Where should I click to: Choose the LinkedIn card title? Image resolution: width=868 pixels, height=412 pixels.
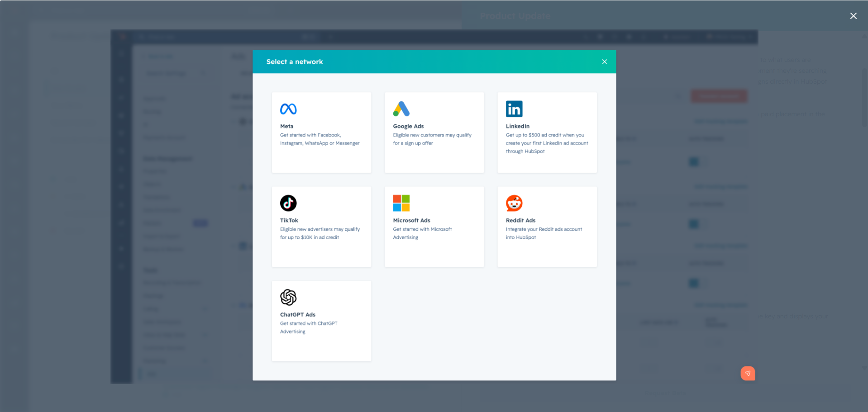point(517,126)
